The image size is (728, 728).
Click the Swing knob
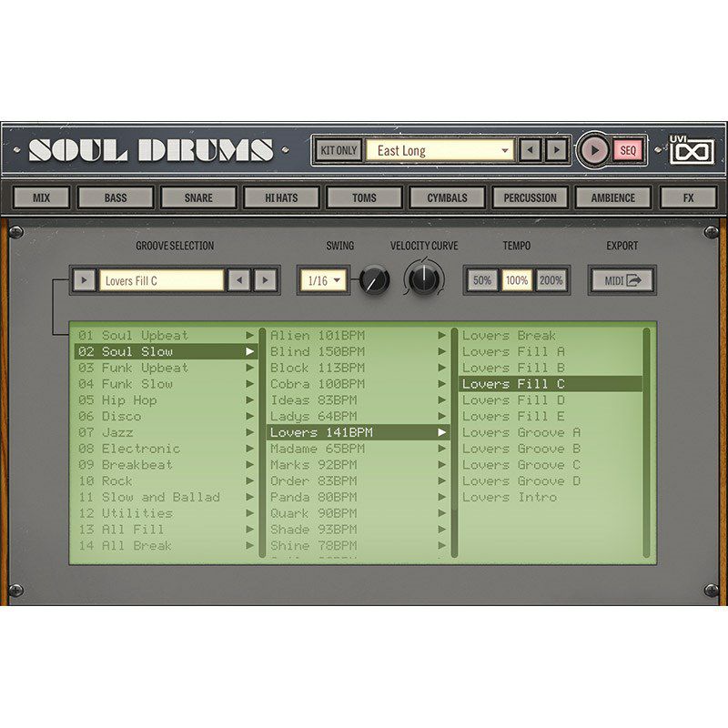pos(374,280)
